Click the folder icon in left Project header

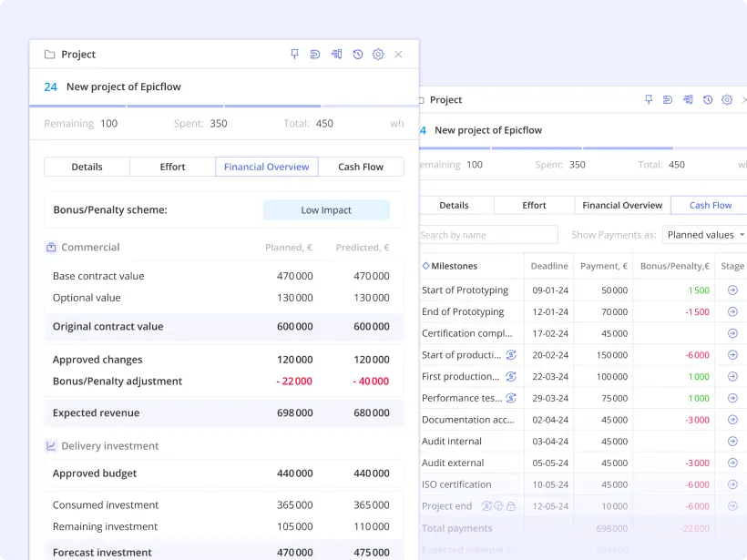coord(49,55)
